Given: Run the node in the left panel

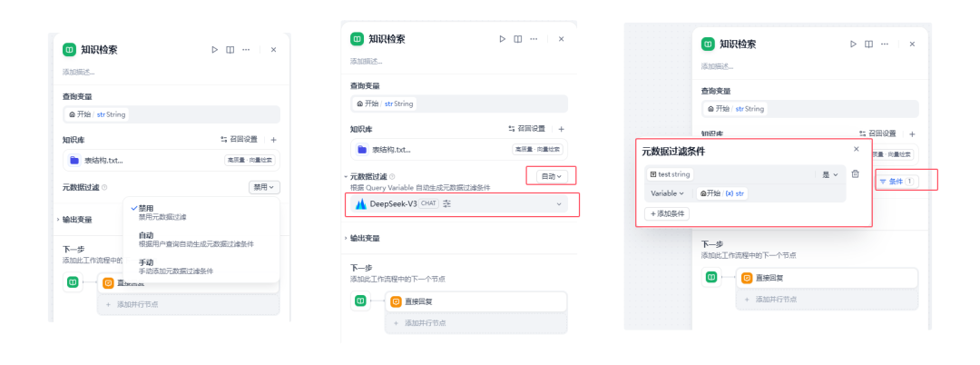Looking at the screenshot, I should pos(214,50).
